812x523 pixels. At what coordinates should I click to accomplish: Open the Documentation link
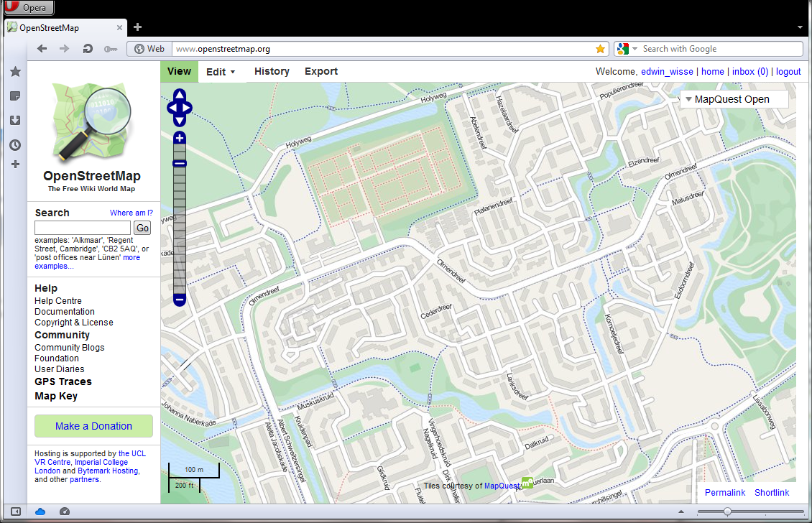tap(65, 312)
